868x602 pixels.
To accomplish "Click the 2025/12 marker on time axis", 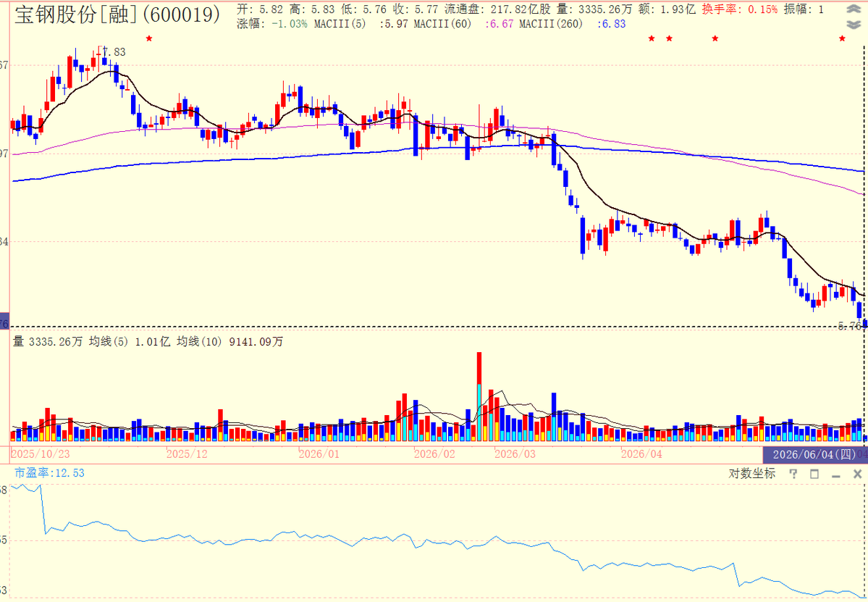I will point(187,455).
